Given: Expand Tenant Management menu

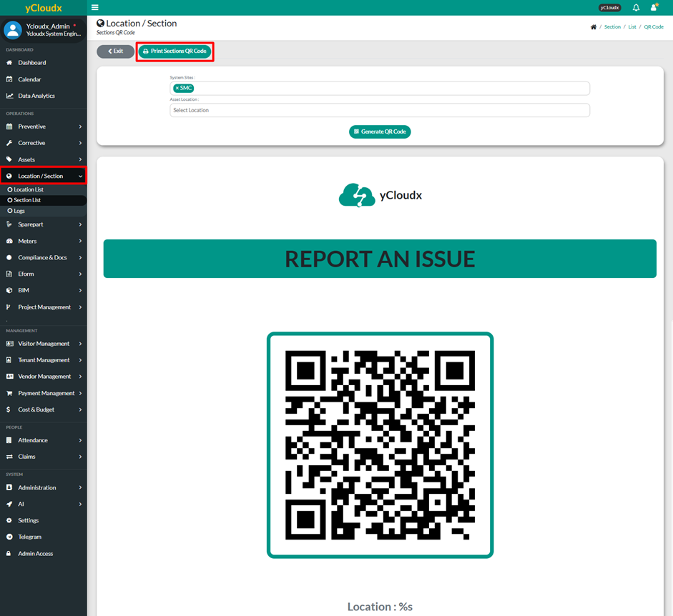Looking at the screenshot, I should (x=44, y=360).
